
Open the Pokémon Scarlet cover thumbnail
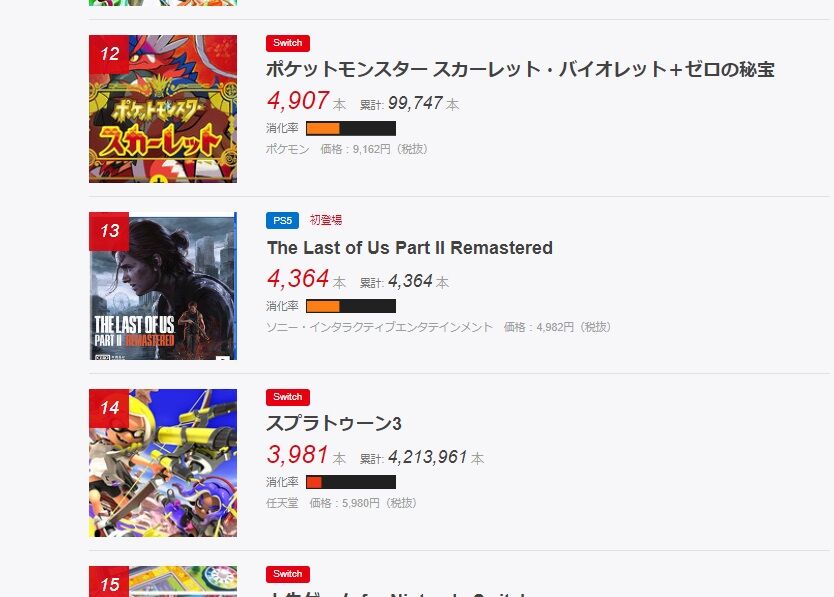click(163, 109)
